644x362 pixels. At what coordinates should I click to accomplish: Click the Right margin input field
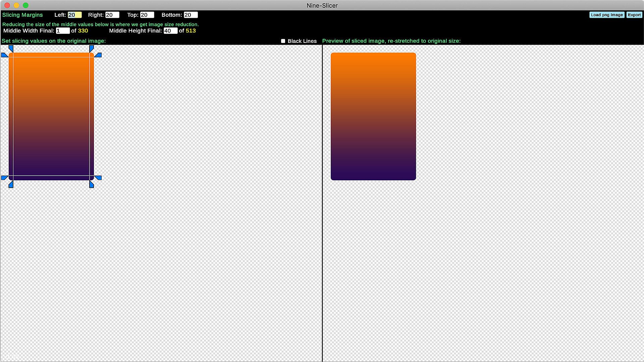click(112, 15)
